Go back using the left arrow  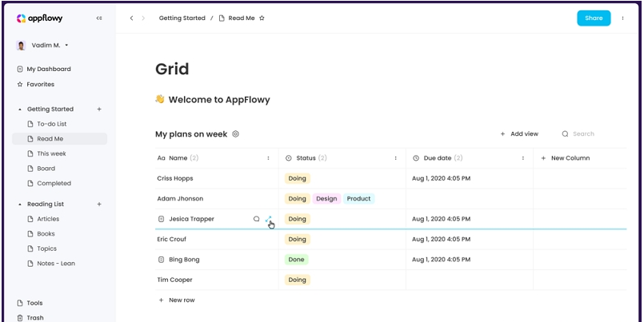(x=131, y=18)
